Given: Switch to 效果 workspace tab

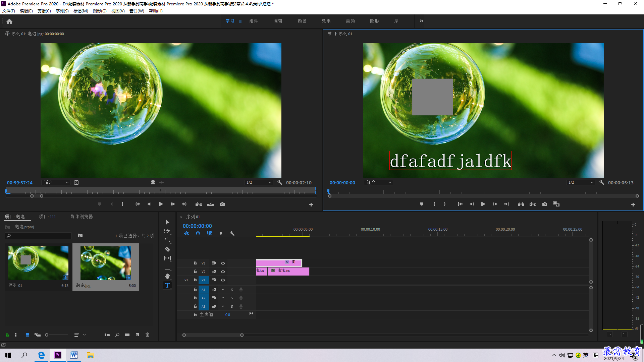Looking at the screenshot, I should tap(326, 21).
